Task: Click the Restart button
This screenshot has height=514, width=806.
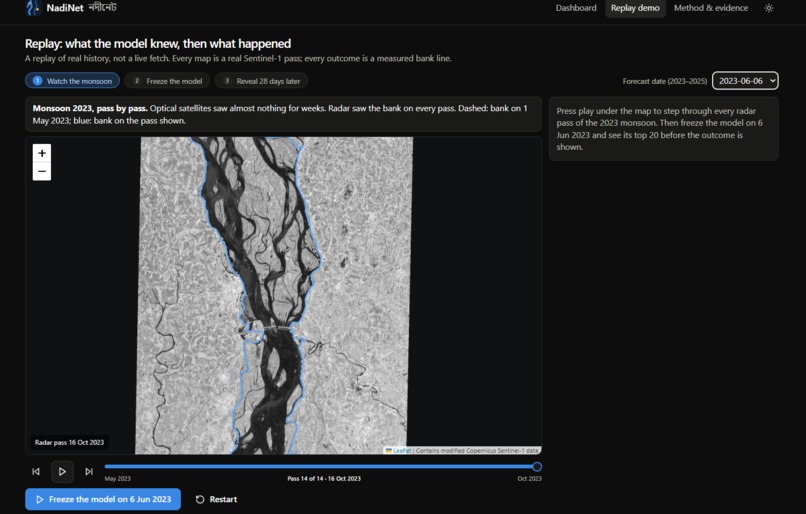Action: pos(216,499)
